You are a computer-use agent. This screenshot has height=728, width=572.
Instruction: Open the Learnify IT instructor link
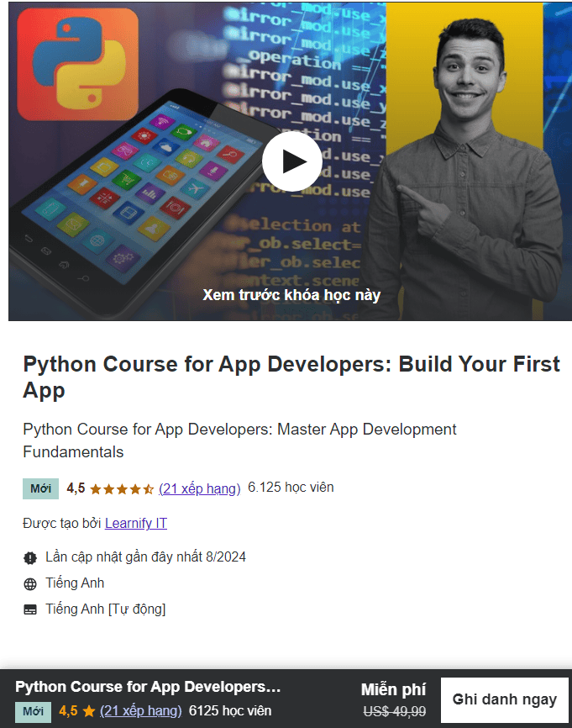click(x=136, y=523)
